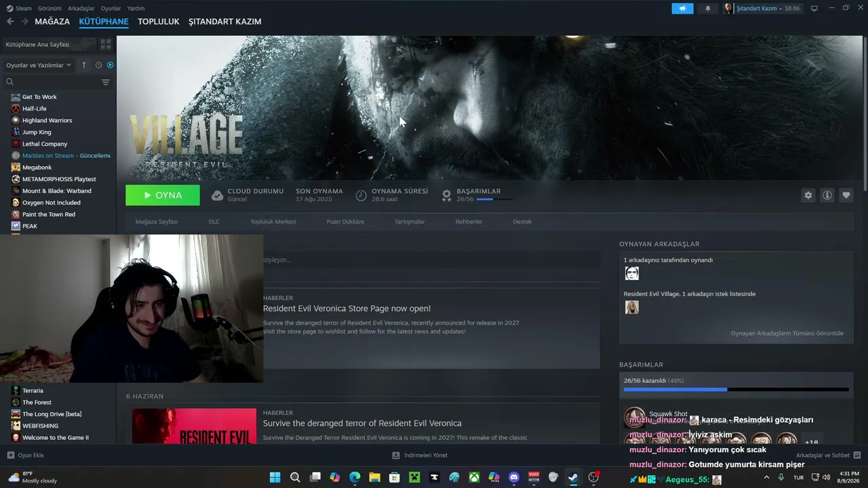Viewport: 868px width, 488px height.
Task: Open the Rehberler link
Action: tap(469, 222)
